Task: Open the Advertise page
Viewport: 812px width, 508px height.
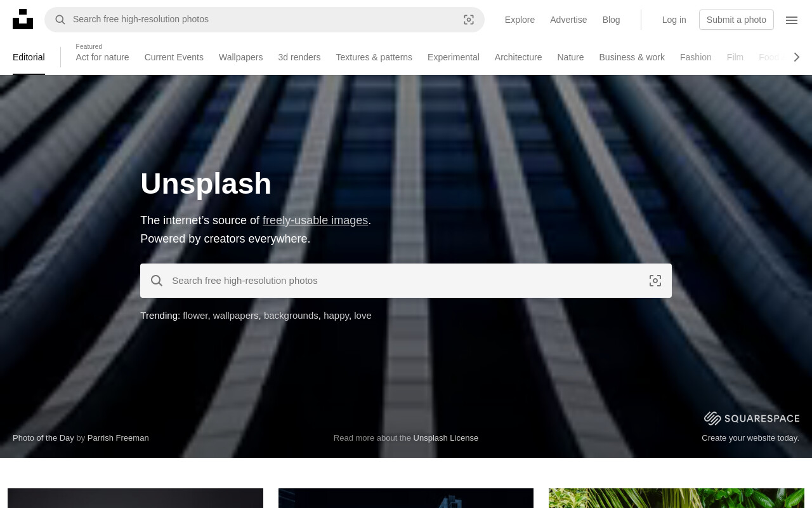Action: tap(568, 20)
